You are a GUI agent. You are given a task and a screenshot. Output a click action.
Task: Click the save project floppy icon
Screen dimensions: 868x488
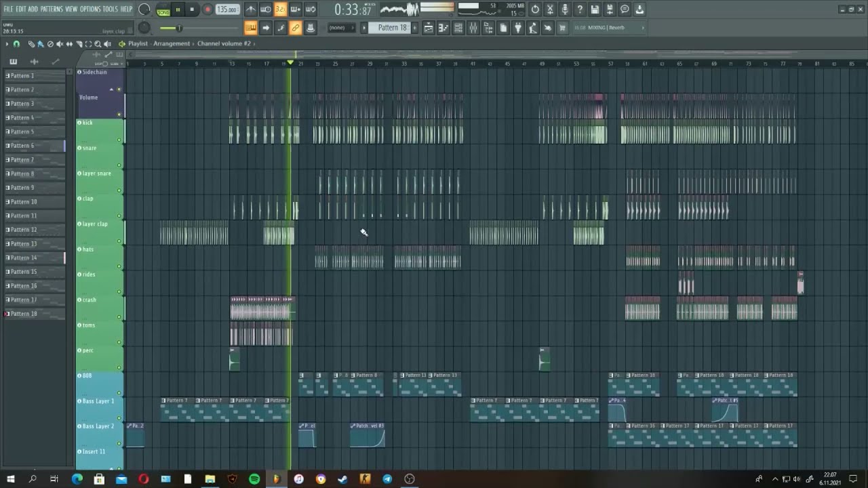595,9
